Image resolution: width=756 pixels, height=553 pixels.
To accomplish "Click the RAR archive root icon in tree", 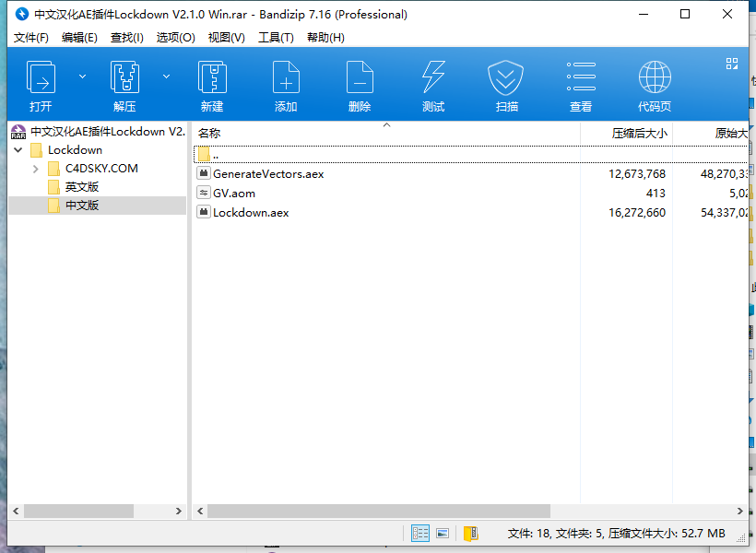I will pos(18,132).
